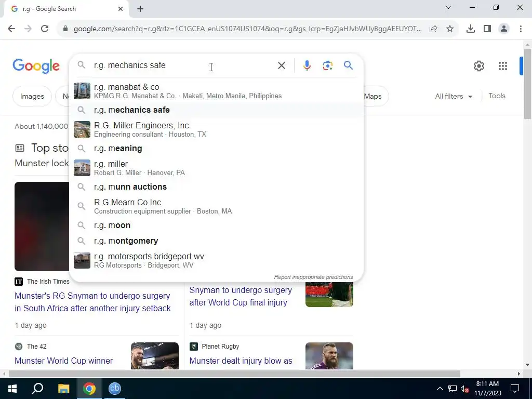The image size is (532, 399).
Task: Reload the Google search page
Action: (x=45, y=29)
